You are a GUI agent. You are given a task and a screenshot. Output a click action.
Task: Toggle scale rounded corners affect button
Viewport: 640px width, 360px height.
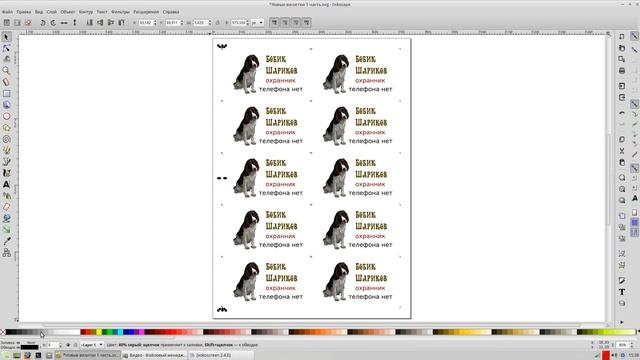pos(285,22)
